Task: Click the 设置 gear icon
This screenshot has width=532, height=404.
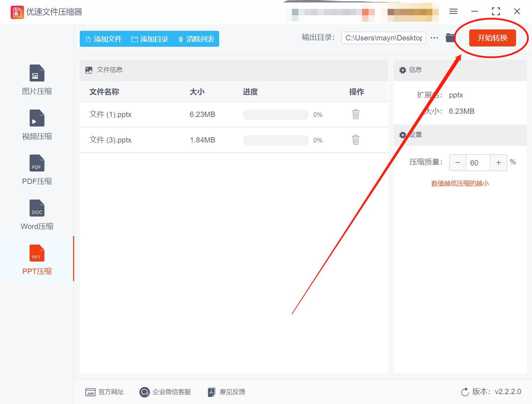Action: click(403, 135)
